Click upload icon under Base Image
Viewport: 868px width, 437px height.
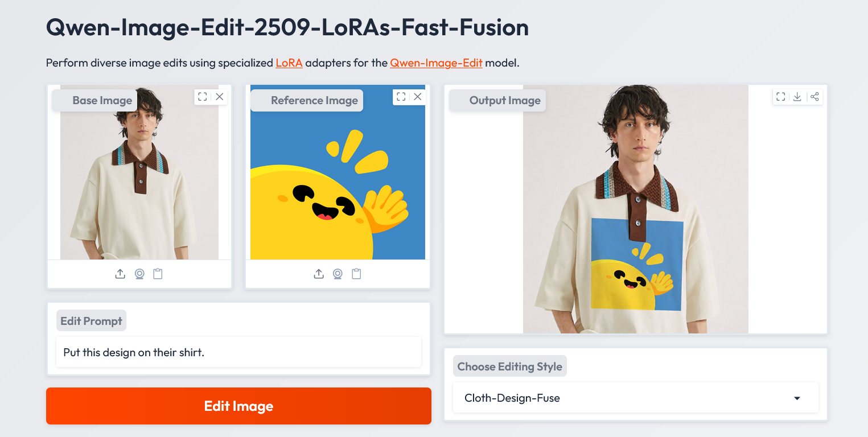pyautogui.click(x=120, y=274)
